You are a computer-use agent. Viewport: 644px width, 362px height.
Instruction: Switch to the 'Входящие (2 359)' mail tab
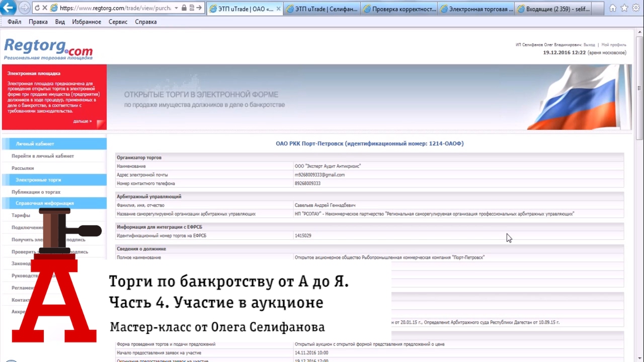553,9
